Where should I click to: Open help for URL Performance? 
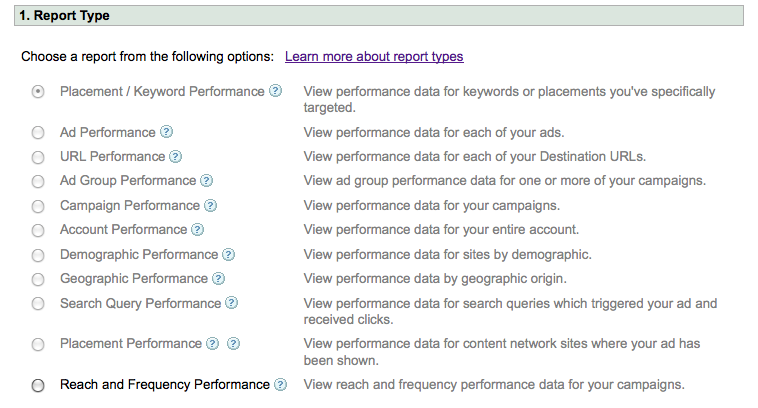tap(175, 157)
